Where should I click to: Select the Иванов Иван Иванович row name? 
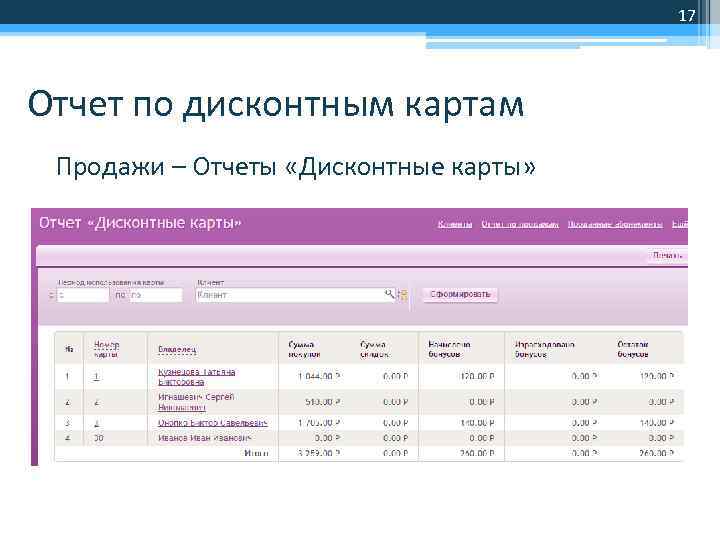click(204, 438)
